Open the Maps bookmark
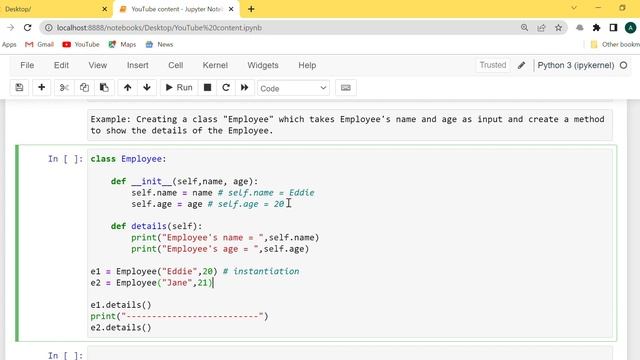The image size is (640, 360). pos(122,44)
